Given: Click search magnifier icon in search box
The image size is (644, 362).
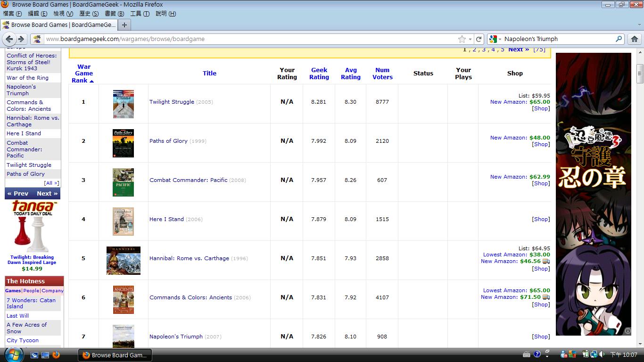Looking at the screenshot, I should pos(619,39).
